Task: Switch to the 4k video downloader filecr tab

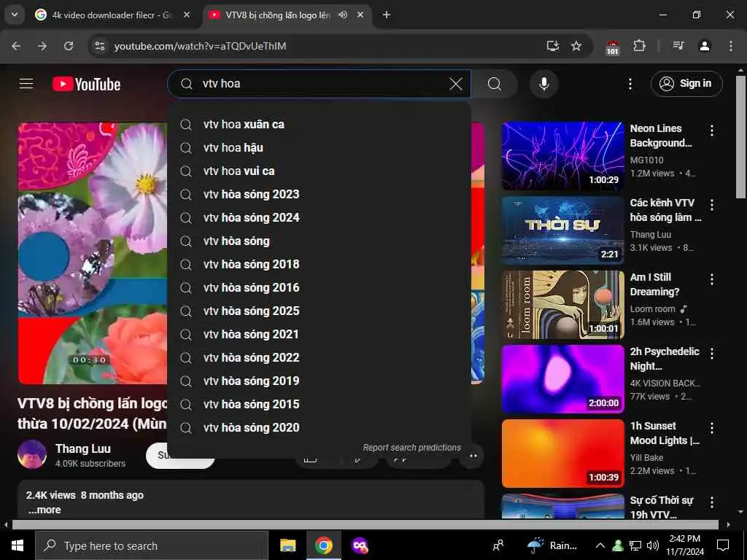Action: pos(112,15)
